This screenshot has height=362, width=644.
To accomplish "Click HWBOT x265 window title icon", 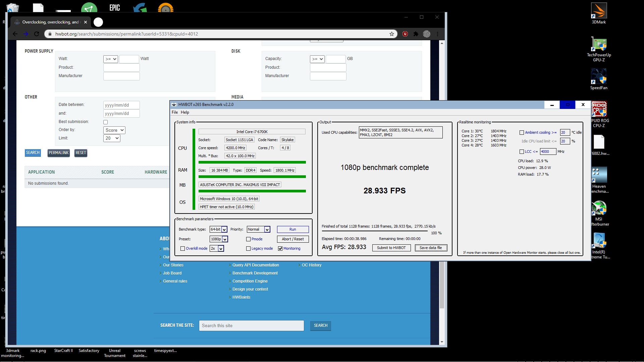I will [x=174, y=105].
